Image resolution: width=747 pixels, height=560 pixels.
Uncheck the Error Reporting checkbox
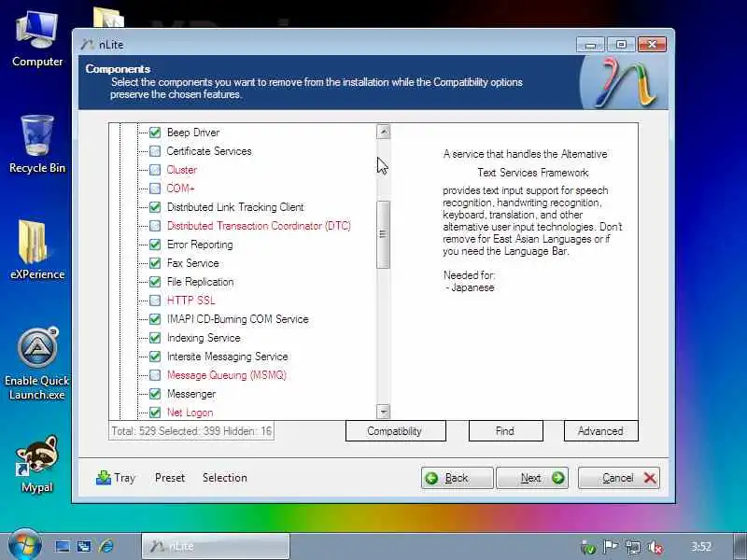click(x=155, y=245)
